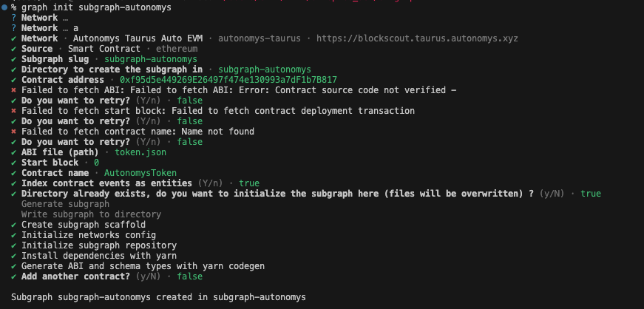Click the green checkmark beside Create subgraph scaffold
Screen dimensions: 644x309
point(14,225)
